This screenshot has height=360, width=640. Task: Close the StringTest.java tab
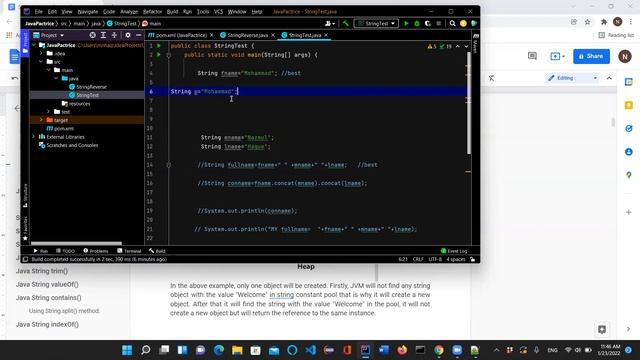pyautogui.click(x=326, y=35)
